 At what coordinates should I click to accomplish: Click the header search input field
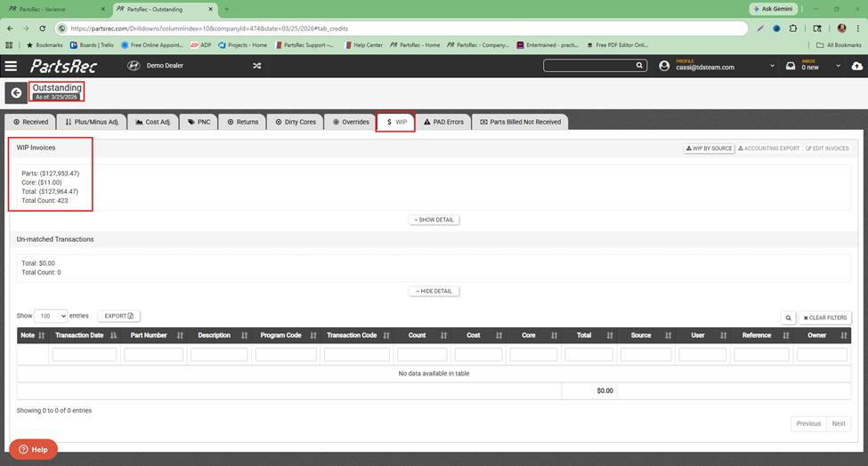pyautogui.click(x=589, y=65)
